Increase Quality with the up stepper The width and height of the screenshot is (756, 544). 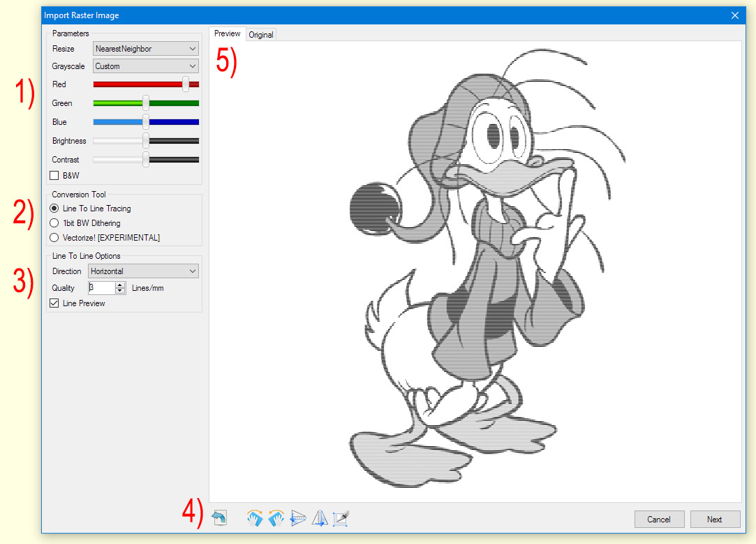click(119, 285)
